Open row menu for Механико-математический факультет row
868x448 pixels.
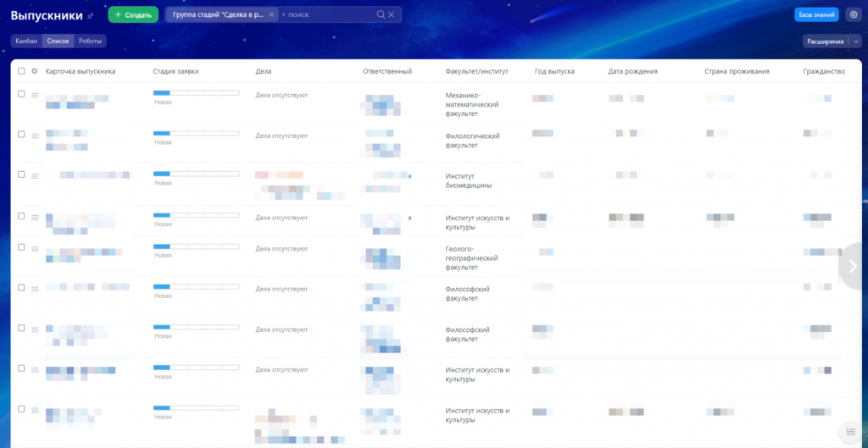click(x=35, y=95)
